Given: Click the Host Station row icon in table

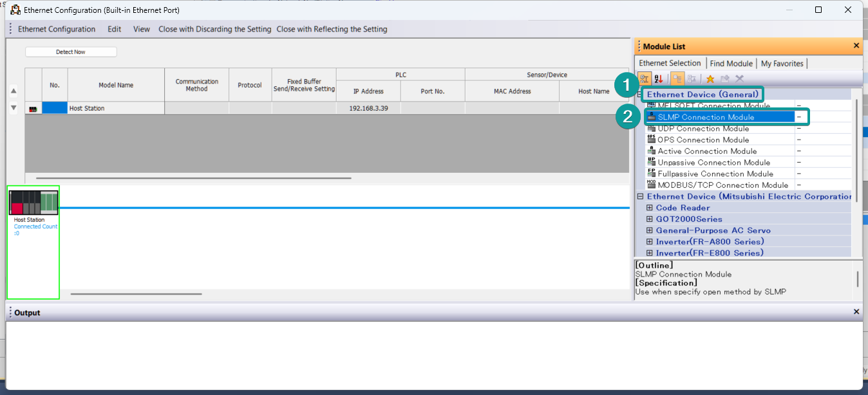Looking at the screenshot, I should tap(33, 109).
